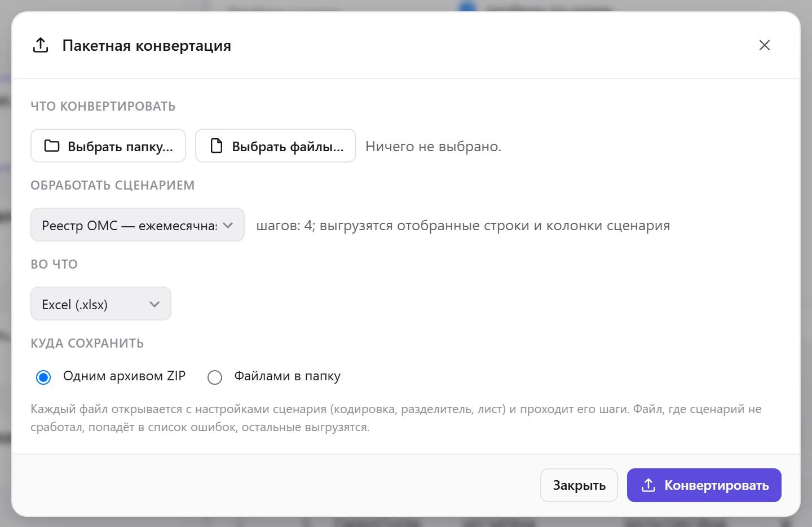The height and width of the screenshot is (527, 812).
Task: Close the Пакетная конвертация dialog via the X icon
Action: click(764, 45)
